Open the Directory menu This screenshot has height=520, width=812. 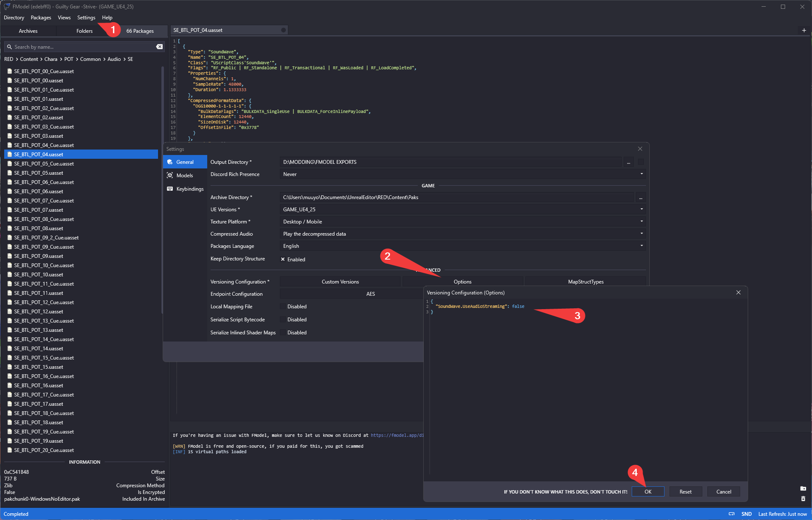14,18
